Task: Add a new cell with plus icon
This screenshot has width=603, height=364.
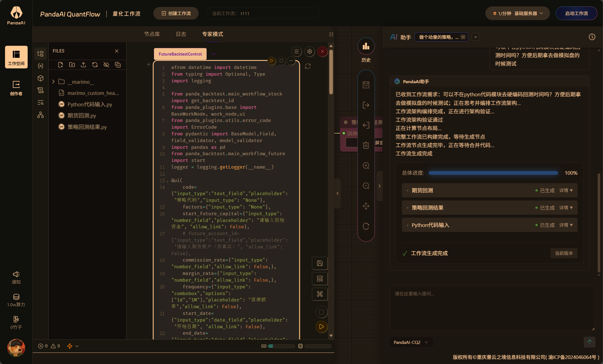Action: tap(149, 64)
